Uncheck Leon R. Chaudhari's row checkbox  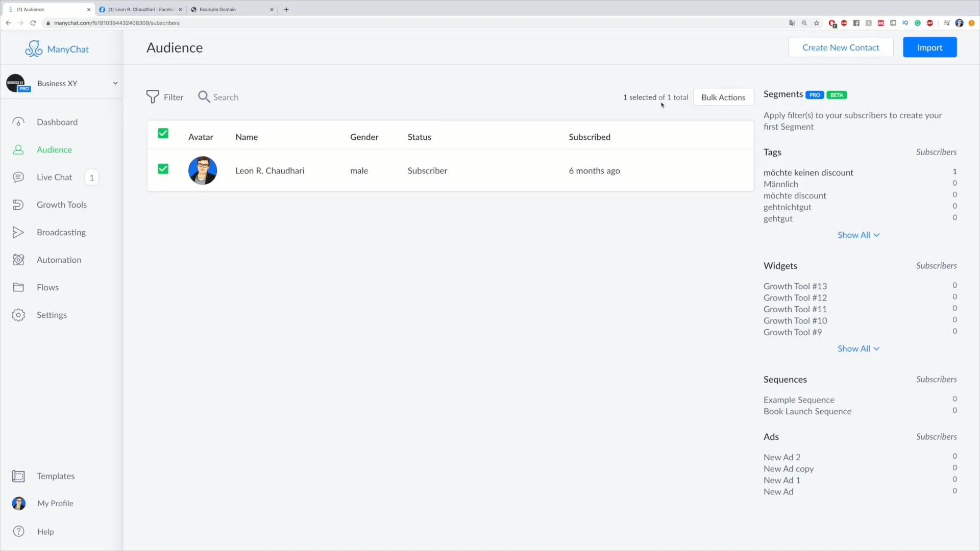tap(163, 169)
